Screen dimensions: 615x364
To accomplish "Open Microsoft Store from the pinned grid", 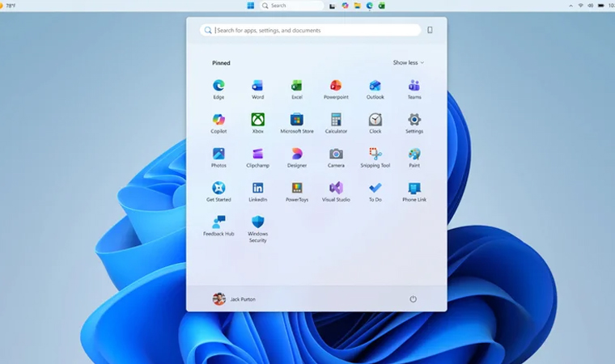I will [x=297, y=124].
